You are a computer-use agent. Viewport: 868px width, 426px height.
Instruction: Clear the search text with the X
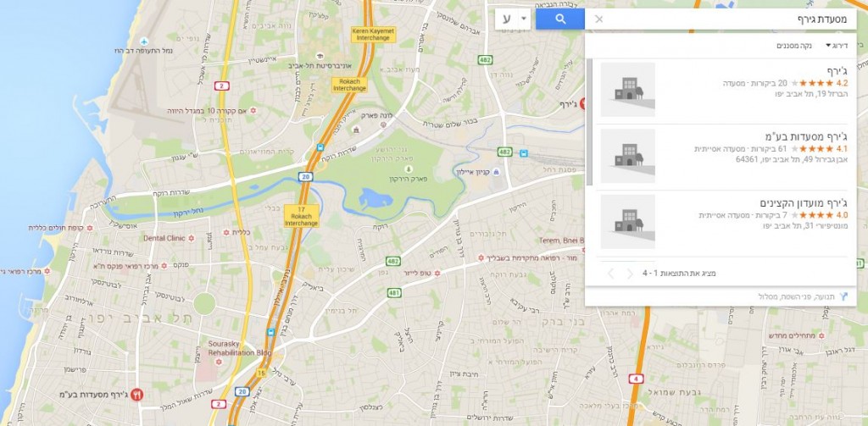pyautogui.click(x=598, y=19)
